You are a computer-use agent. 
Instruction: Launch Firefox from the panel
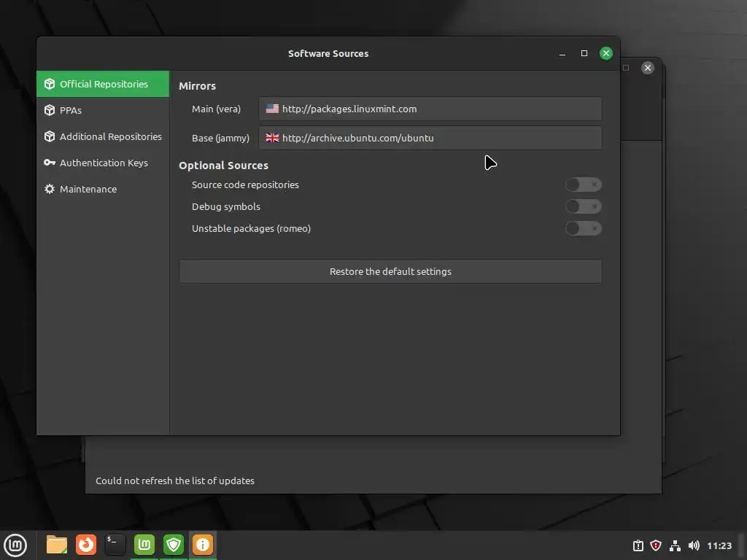pyautogui.click(x=86, y=545)
